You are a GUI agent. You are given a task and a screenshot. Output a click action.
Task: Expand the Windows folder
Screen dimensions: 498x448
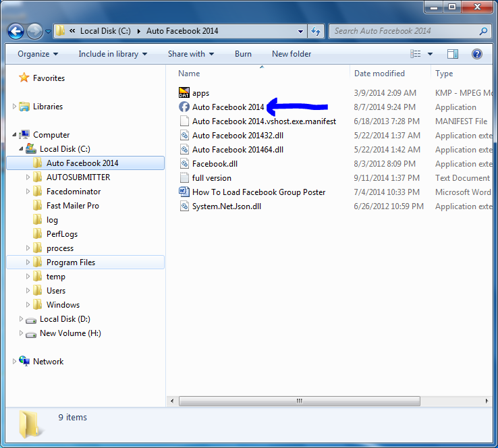point(28,305)
